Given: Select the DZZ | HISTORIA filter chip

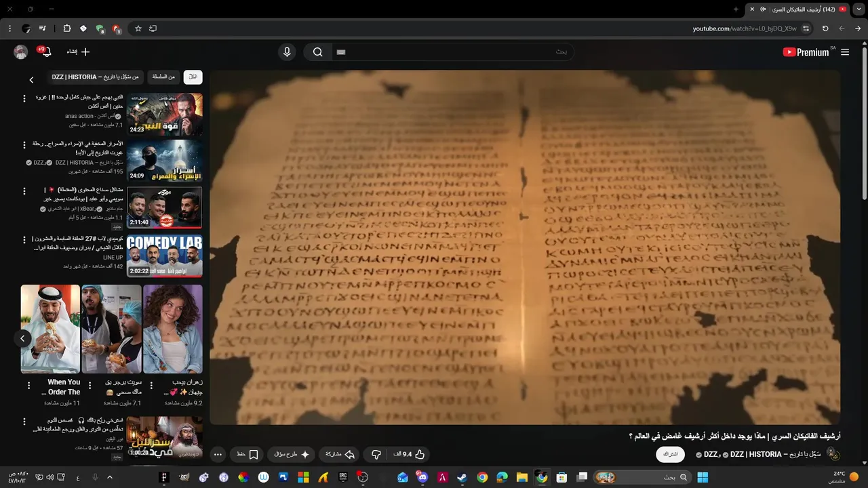Looking at the screenshot, I should [x=96, y=77].
